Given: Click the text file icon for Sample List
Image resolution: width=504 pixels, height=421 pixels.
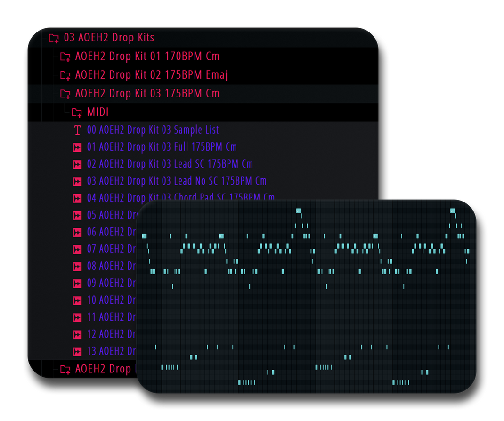Looking at the screenshot, I should pyautogui.click(x=77, y=130).
